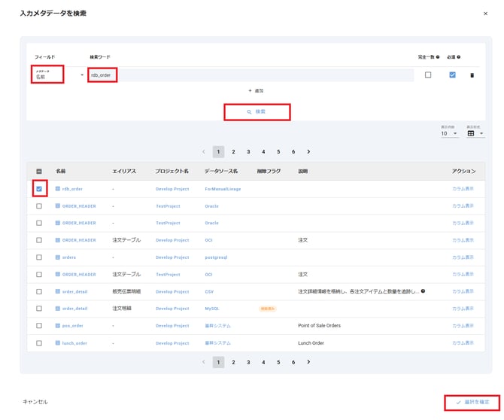Show full description tooltip for order_detail
Screen dimensions: 504x420
pyautogui.click(x=424, y=291)
